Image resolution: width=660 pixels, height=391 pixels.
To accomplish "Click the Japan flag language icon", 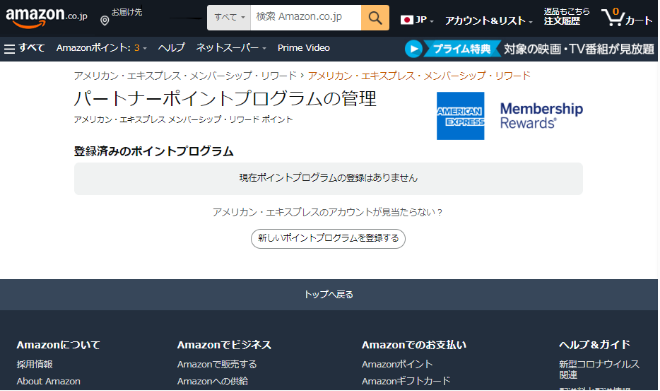I will tap(407, 20).
